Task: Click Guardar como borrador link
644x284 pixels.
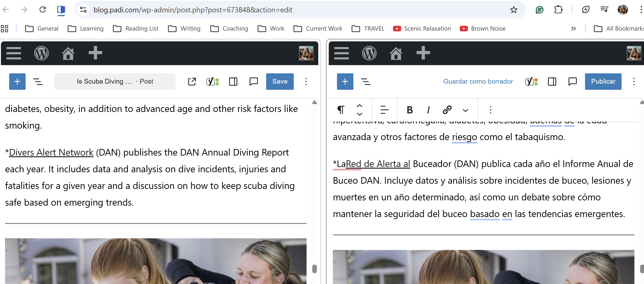Action: 478,81
